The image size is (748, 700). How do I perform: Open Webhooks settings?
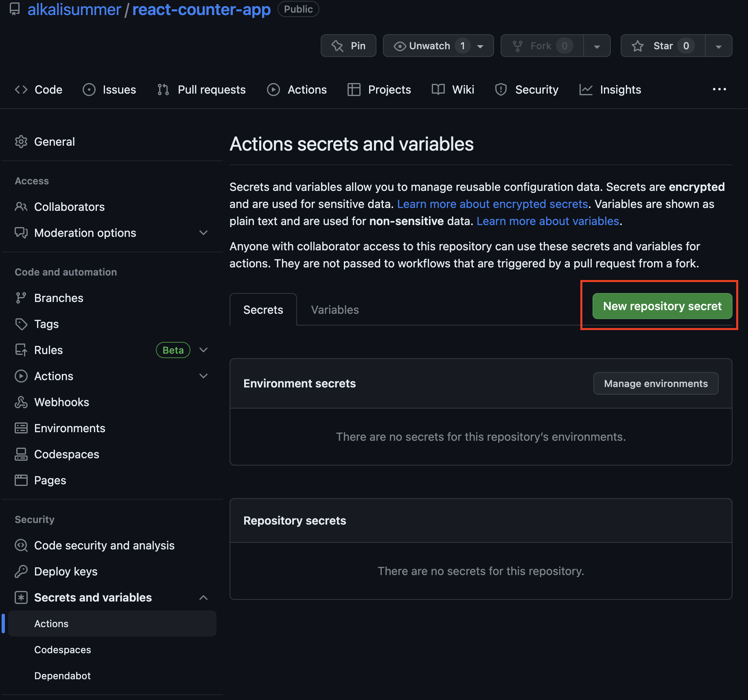tap(112, 402)
